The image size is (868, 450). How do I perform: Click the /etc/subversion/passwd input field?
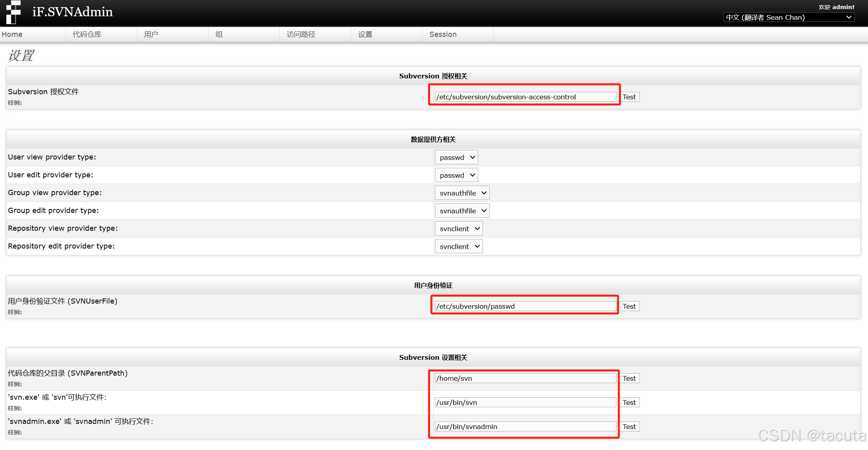pos(525,306)
